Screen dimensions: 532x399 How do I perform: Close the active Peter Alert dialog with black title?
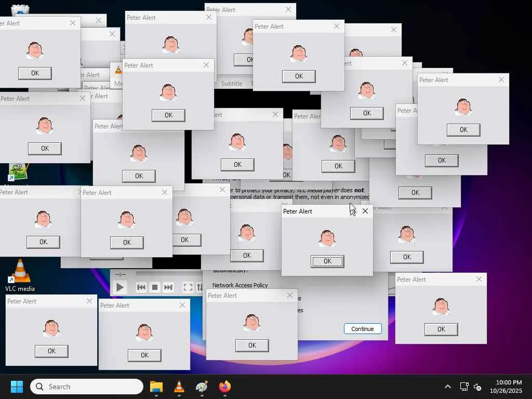tap(365, 211)
